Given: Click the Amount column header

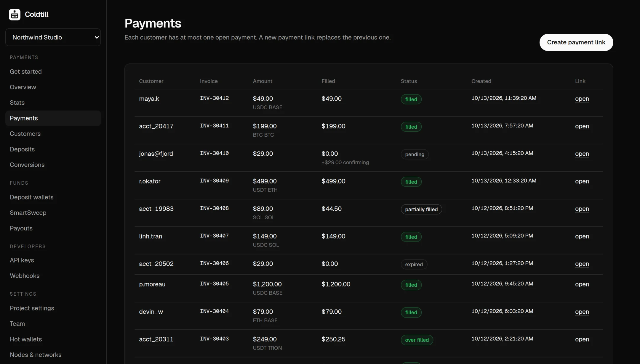Looking at the screenshot, I should [x=263, y=81].
